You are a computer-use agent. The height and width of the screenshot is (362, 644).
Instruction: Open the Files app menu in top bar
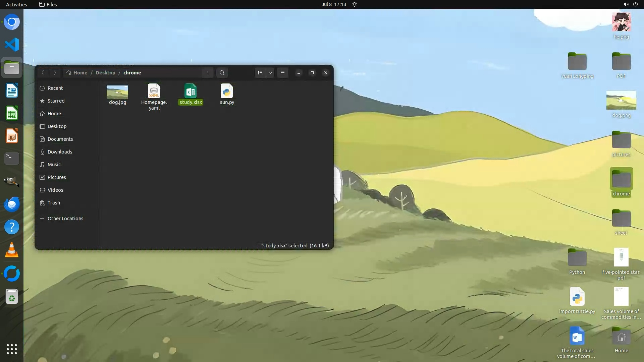(48, 4)
